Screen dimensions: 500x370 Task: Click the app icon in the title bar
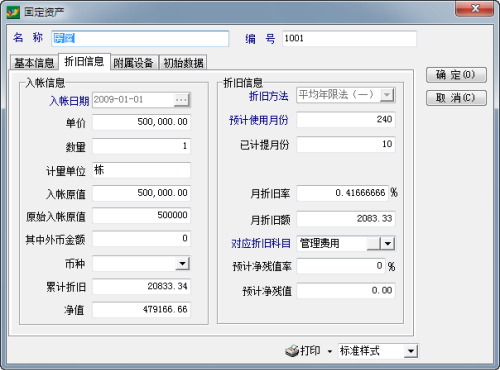click(13, 12)
